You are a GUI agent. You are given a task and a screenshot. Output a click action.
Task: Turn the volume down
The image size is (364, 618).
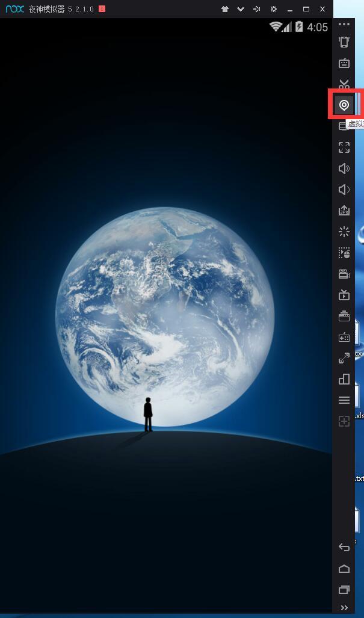tap(344, 190)
